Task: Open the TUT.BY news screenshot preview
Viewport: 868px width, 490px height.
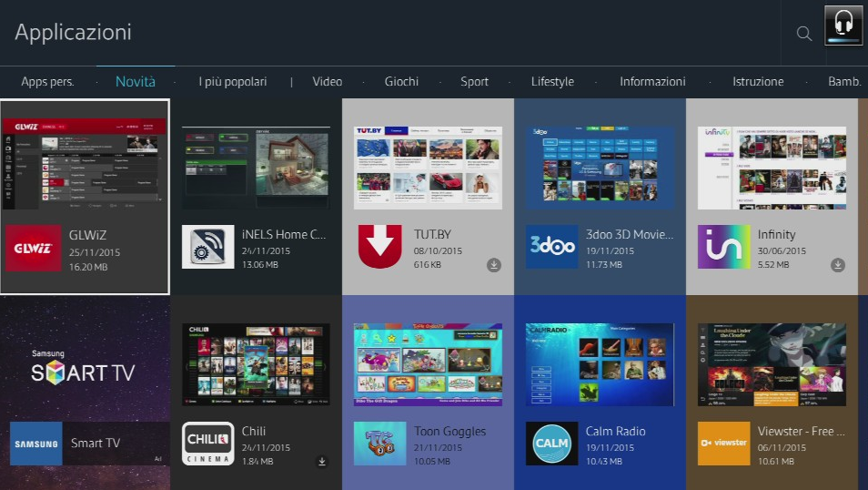Action: click(428, 168)
